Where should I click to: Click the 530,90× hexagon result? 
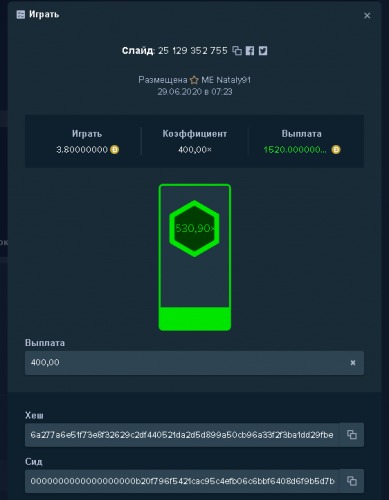[x=195, y=228]
